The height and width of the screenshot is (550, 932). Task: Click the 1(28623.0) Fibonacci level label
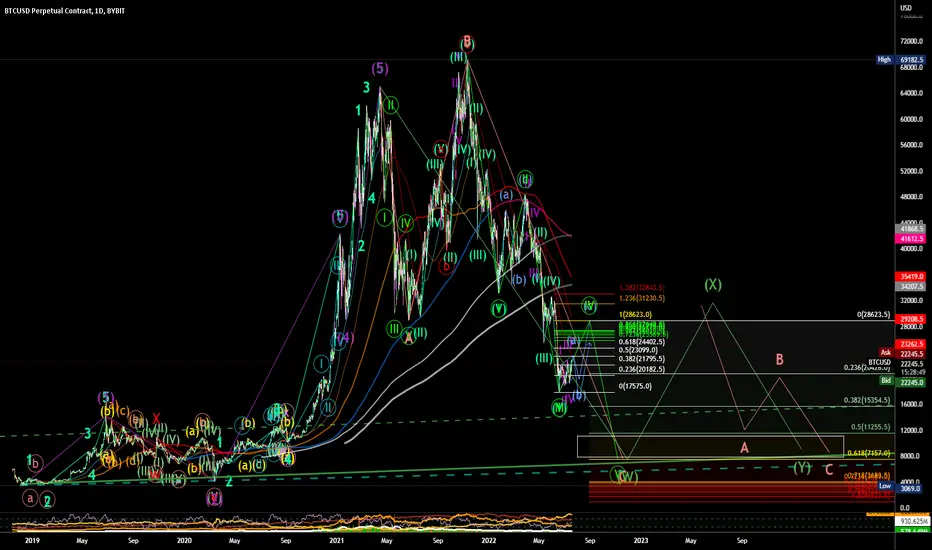(635, 314)
